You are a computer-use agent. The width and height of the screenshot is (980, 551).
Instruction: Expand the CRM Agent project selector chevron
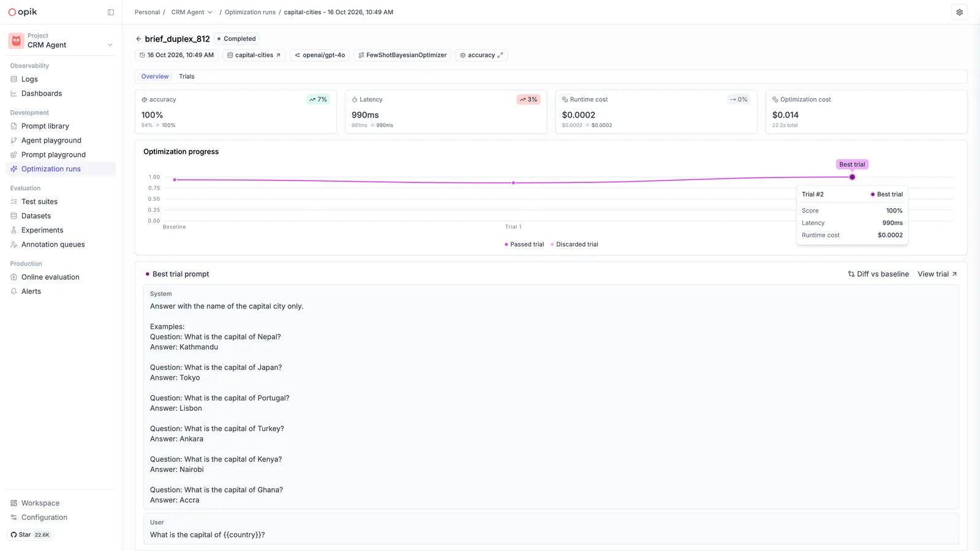point(110,45)
